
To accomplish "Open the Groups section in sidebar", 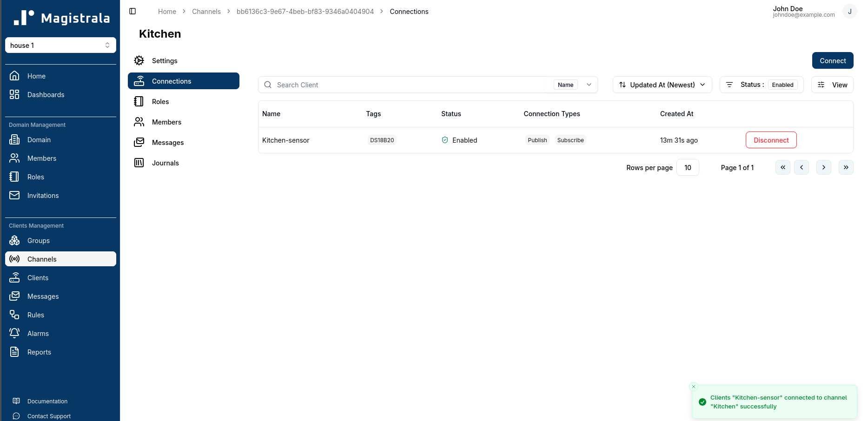I will [39, 240].
